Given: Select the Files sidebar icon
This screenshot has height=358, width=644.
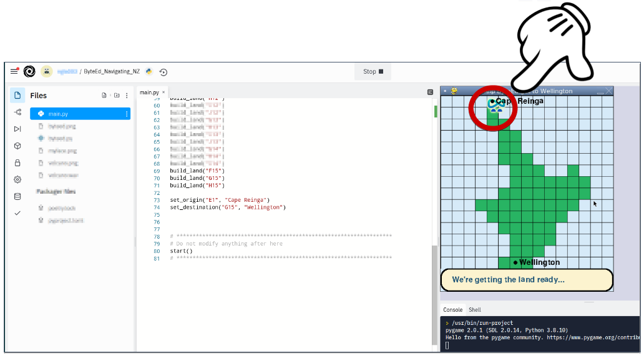Looking at the screenshot, I should [17, 96].
